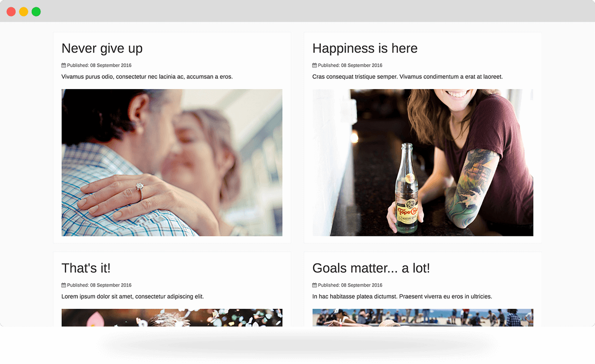
Task: Open the "Never give up" post title
Action: (102, 48)
